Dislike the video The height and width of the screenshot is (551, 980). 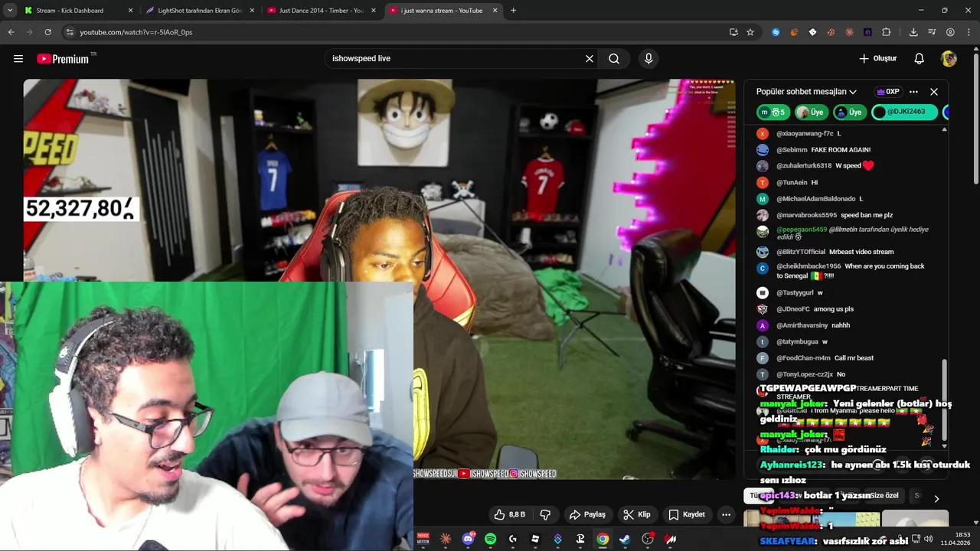[x=546, y=514]
